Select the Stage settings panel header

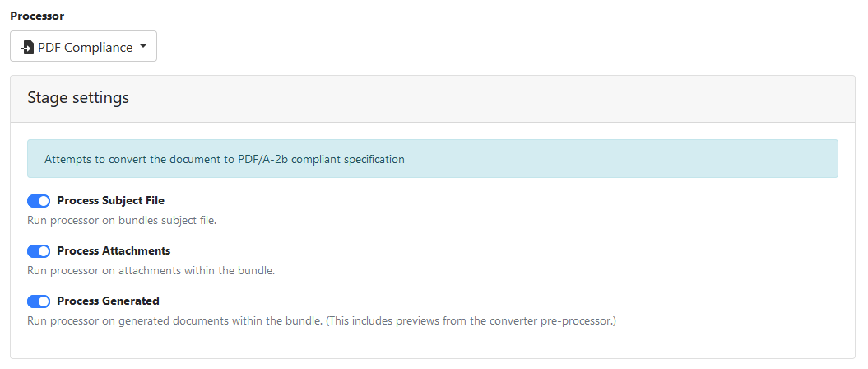pos(433,99)
